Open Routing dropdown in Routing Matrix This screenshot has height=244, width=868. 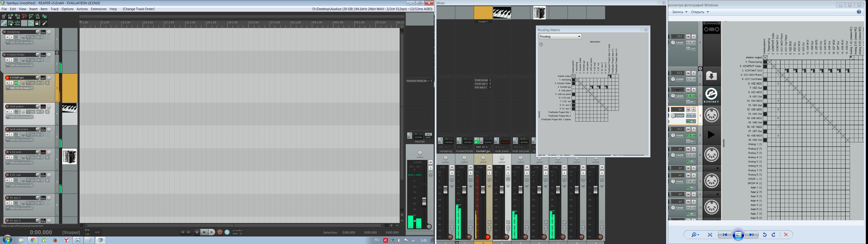click(560, 36)
